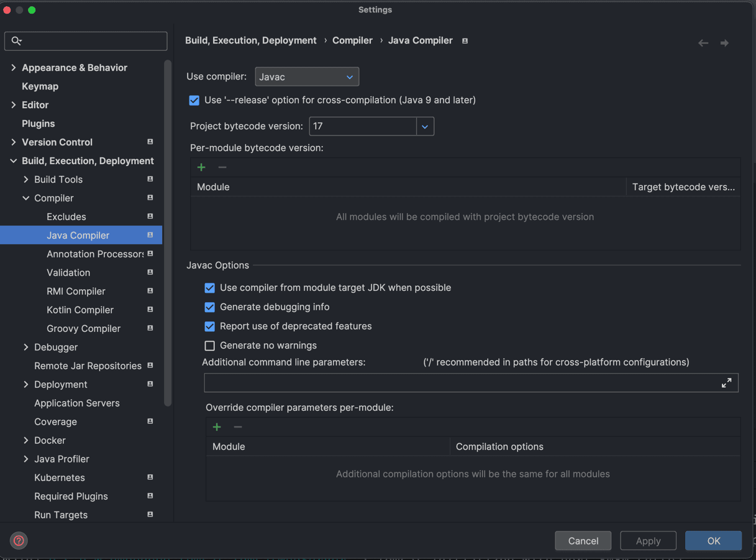This screenshot has width=756, height=560.
Task: Expand the Build Tools tree node
Action: pos(26,180)
